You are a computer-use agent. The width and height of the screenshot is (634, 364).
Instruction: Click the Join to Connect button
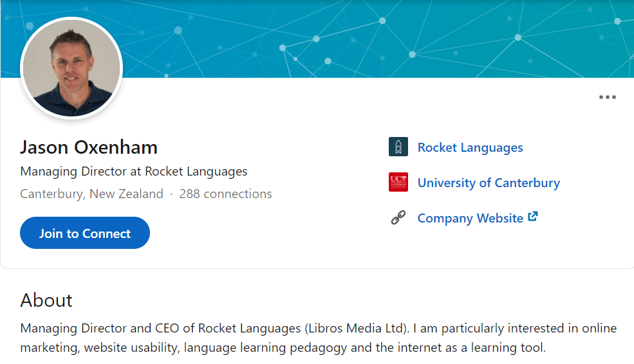coord(85,233)
